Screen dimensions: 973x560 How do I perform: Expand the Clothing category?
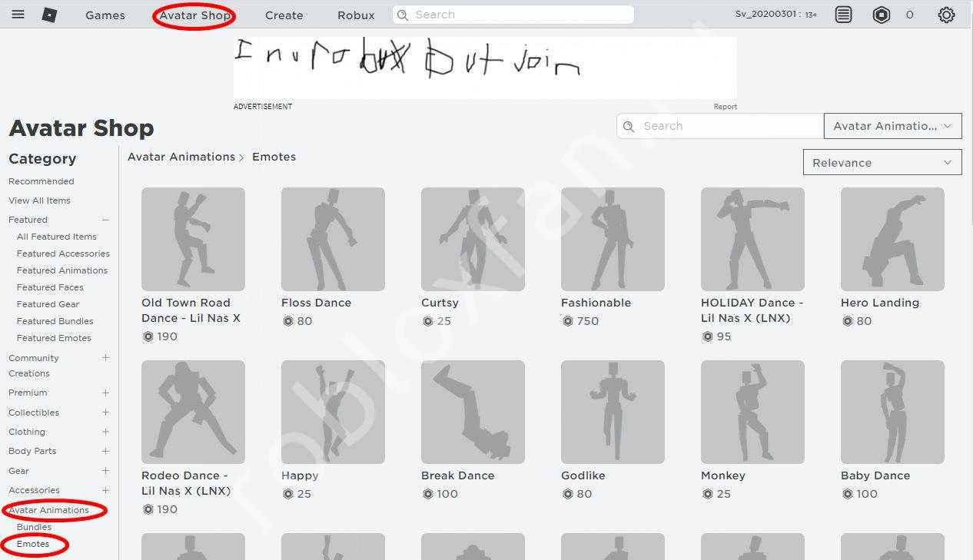[x=105, y=432]
